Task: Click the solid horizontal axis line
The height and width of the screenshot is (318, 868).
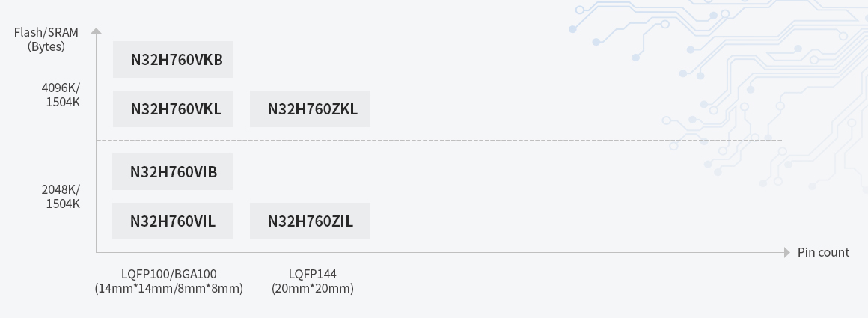Action: pyautogui.click(x=449, y=253)
